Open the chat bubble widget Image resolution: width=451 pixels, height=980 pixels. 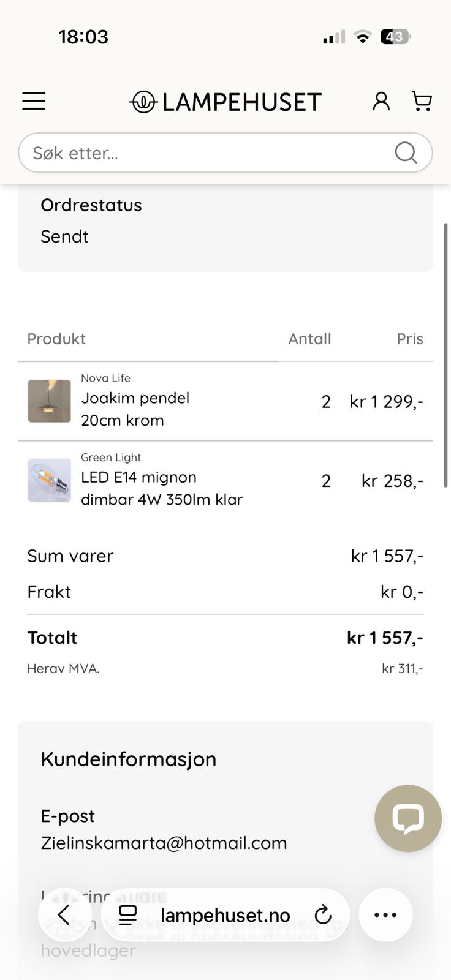pos(407,818)
